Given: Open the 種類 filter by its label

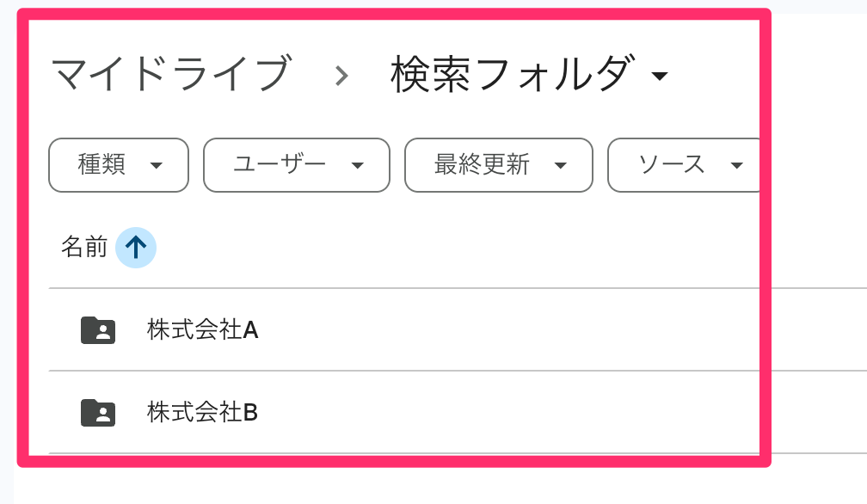Looking at the screenshot, I should [101, 165].
